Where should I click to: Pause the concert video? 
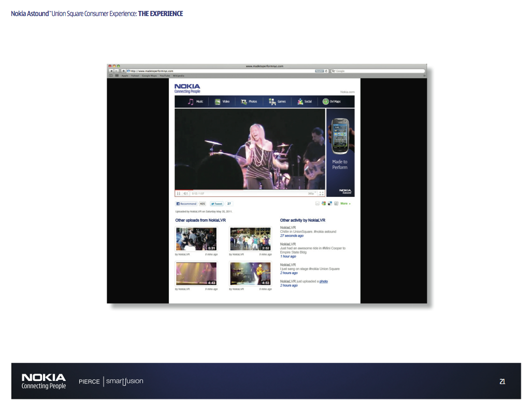[x=179, y=193]
